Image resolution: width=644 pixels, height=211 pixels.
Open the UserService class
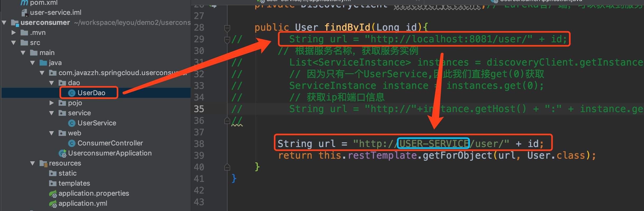(x=97, y=123)
